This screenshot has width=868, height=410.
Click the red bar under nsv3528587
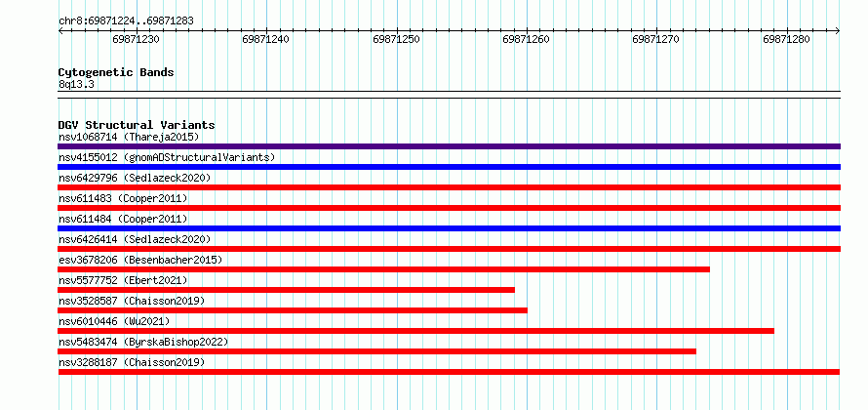(293, 310)
